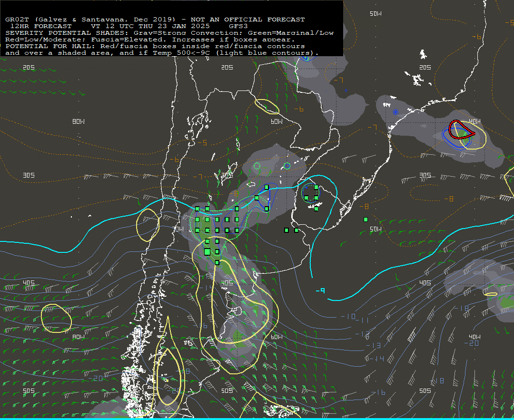Click the small green circle contour just north of the cyan '-9' contour line

coord(257,166)
